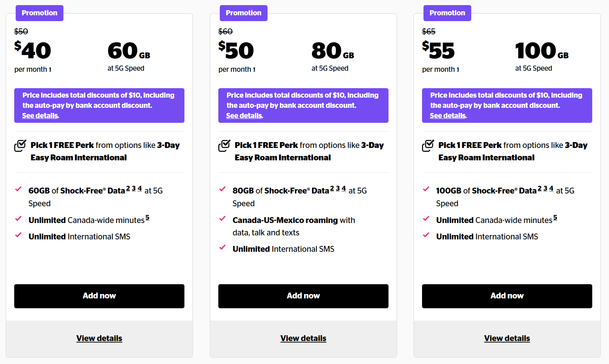Open footnote 5 beside Canada-wide minutes, $40 plan
The width and height of the screenshot is (609, 364).
tap(148, 218)
